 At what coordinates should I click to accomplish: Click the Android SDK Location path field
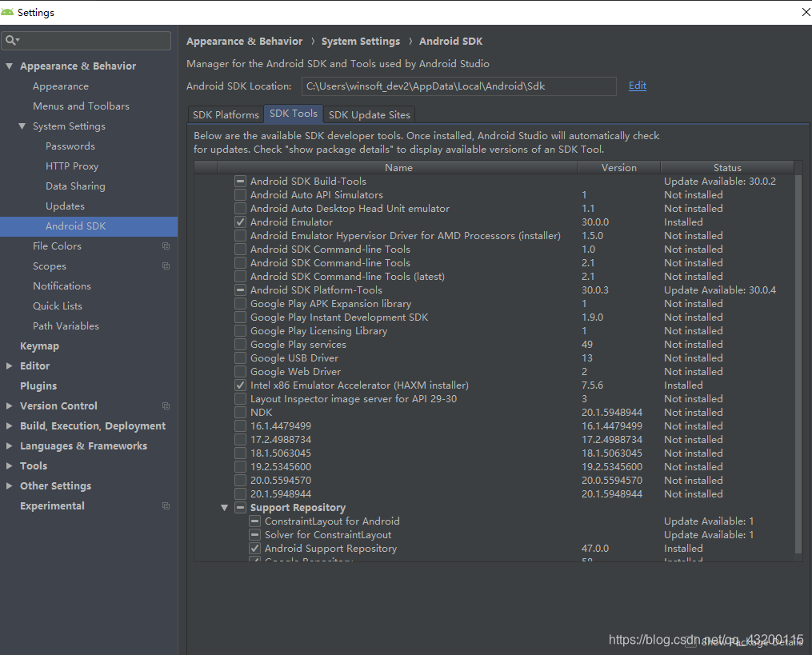coord(459,86)
